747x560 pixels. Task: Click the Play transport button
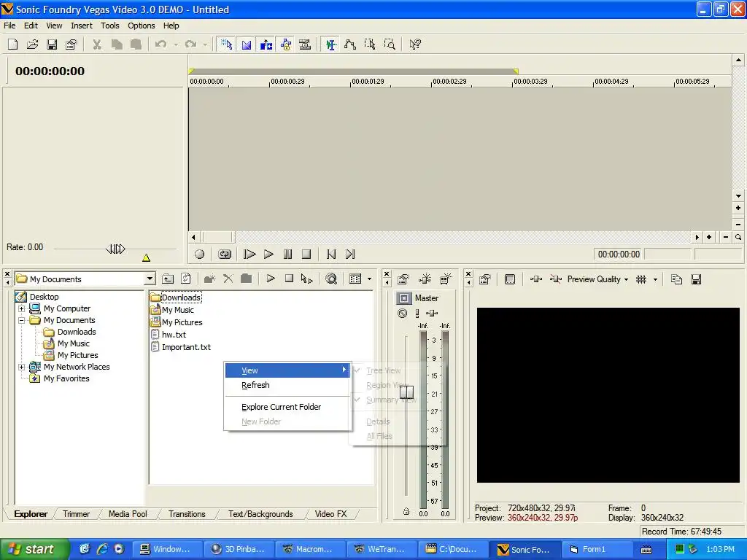click(268, 254)
